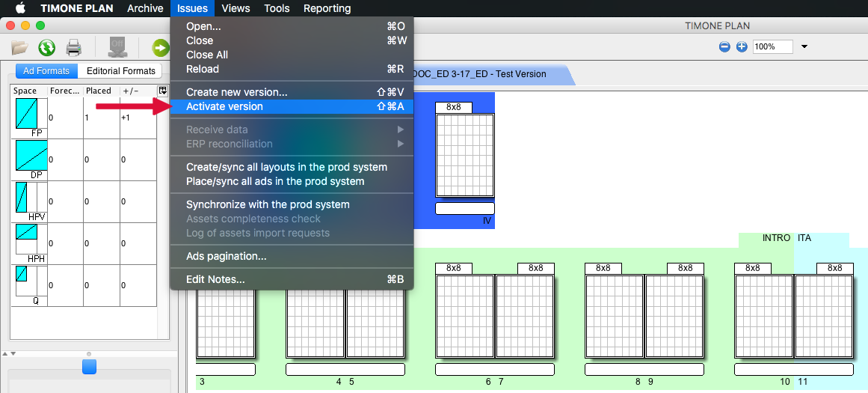Viewport: 868px width, 393px height.
Task: Click the Placed column header
Action: (101, 91)
